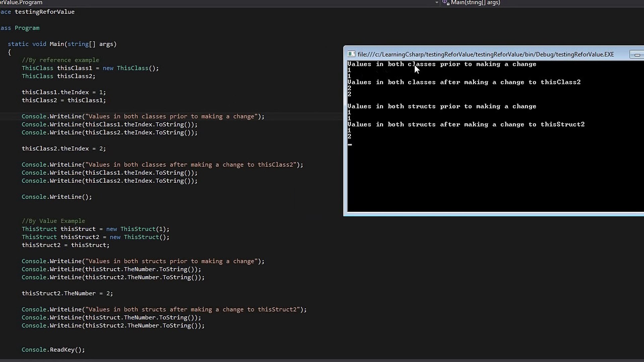
Task: Open the Program class navigation dropdown arrow
Action: tap(436, 3)
